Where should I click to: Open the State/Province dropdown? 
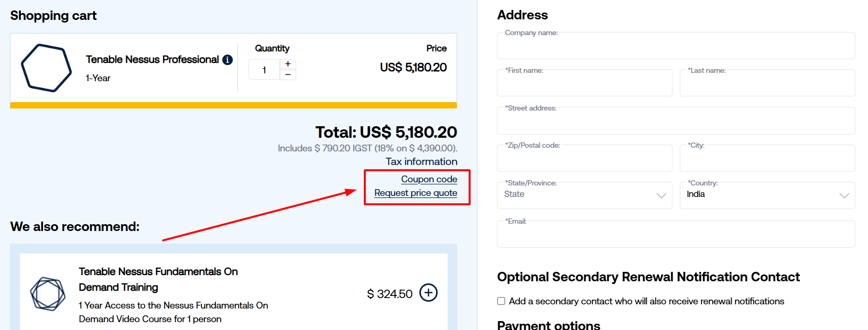coord(584,195)
